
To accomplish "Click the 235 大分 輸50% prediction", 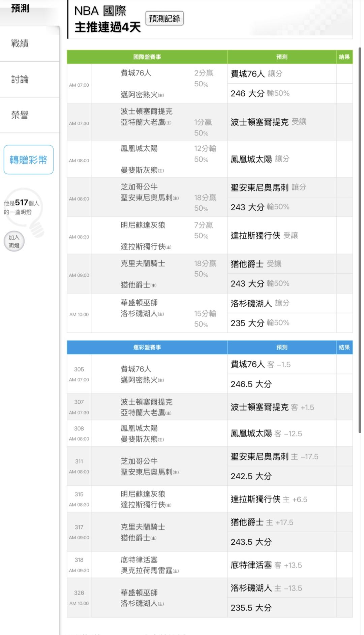I will click(260, 323).
